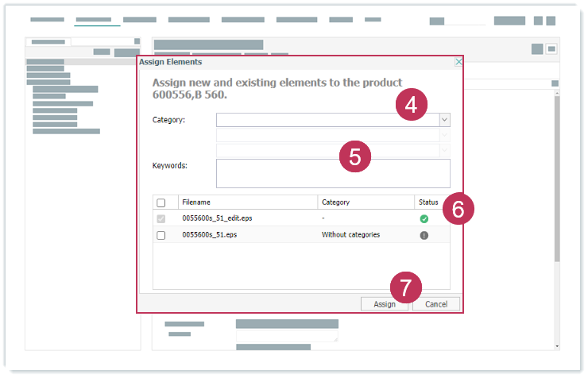Click the red callout marker 5
588x378 pixels.
(x=355, y=156)
